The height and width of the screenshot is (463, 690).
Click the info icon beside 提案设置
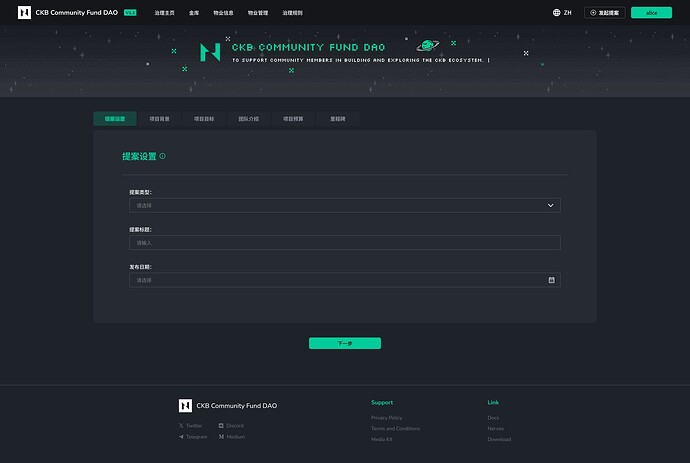[163, 156]
